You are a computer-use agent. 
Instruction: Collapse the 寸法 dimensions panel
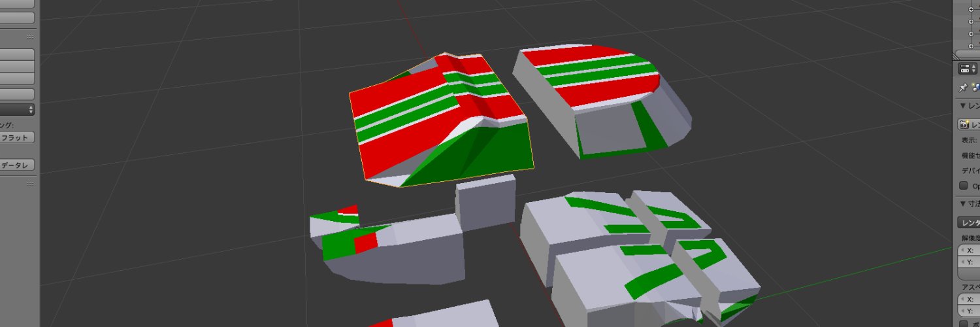coord(969,204)
